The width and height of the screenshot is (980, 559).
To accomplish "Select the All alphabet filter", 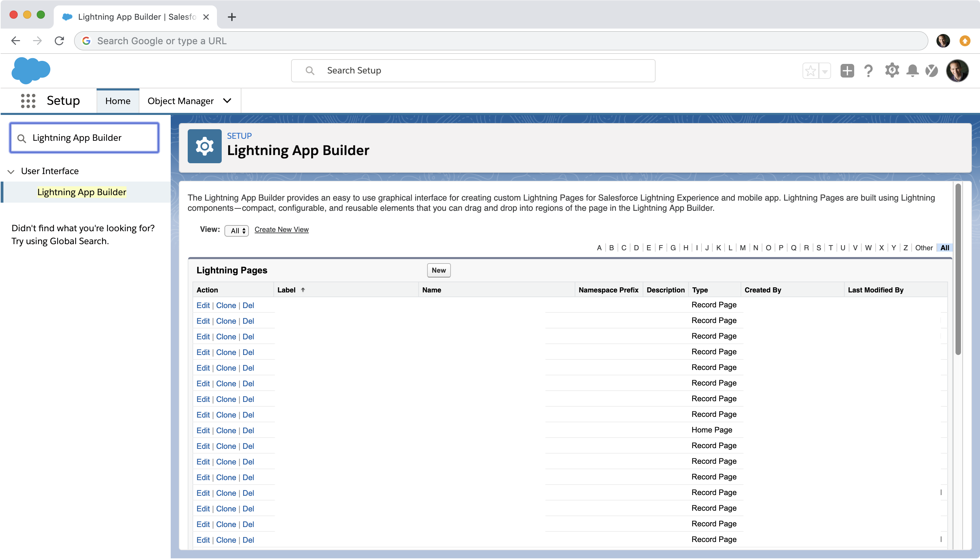I will click(x=945, y=248).
